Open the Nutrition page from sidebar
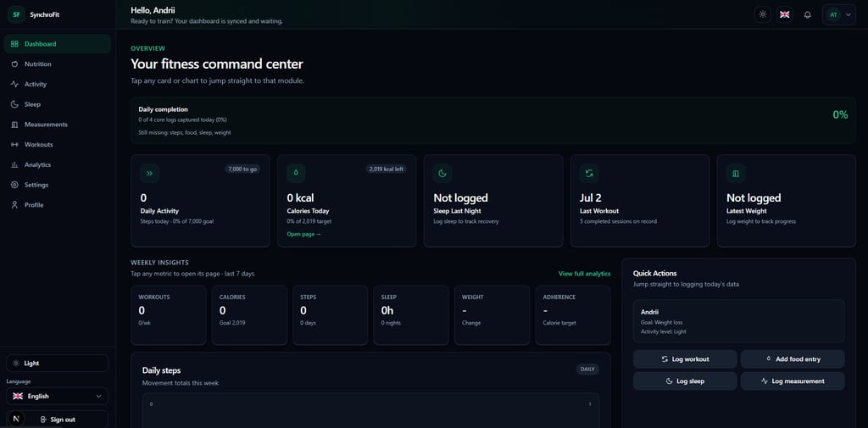This screenshot has width=868, height=428. 57,64
